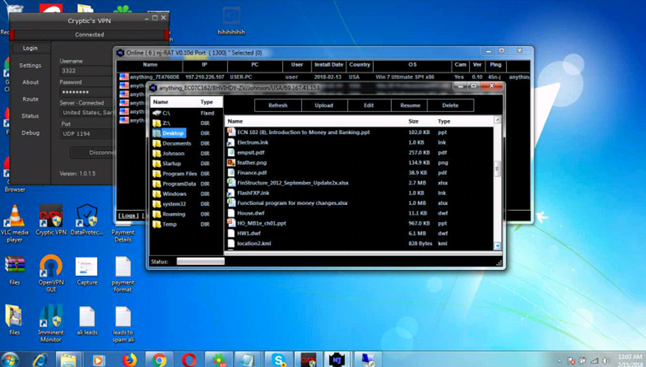
Task: Open Cryptic VPN desktop shortcut
Action: [x=51, y=220]
